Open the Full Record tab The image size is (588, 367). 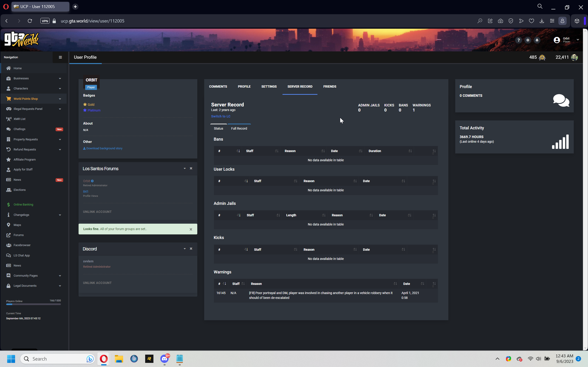point(239,128)
